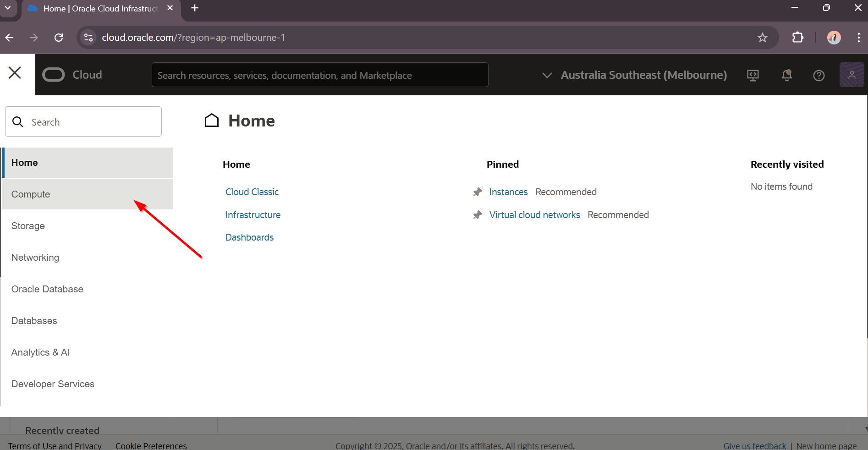Close the navigation menu with X icon
The height and width of the screenshot is (450, 868).
click(15, 73)
